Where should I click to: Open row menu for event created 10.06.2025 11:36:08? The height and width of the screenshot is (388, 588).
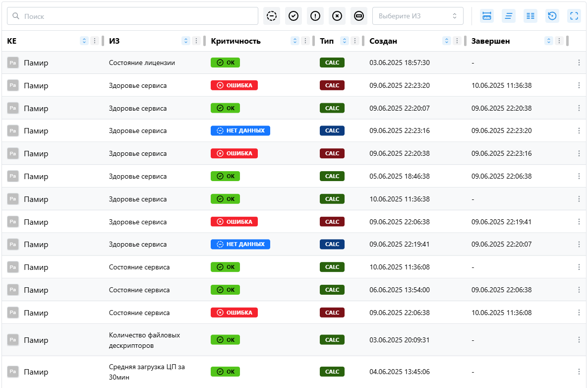[579, 267]
